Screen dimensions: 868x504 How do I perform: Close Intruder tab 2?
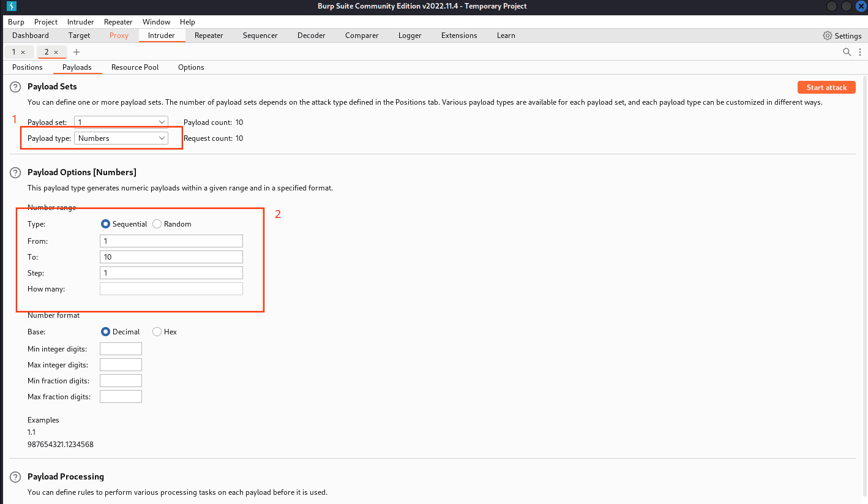[56, 52]
